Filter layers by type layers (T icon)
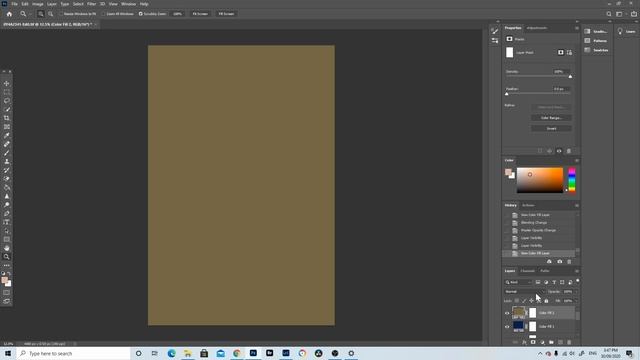This screenshot has width=640, height=360. coord(554,282)
